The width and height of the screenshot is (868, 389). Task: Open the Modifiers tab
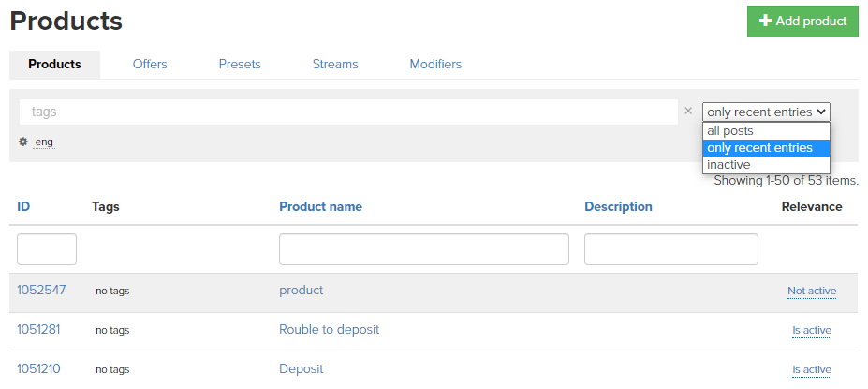point(435,65)
